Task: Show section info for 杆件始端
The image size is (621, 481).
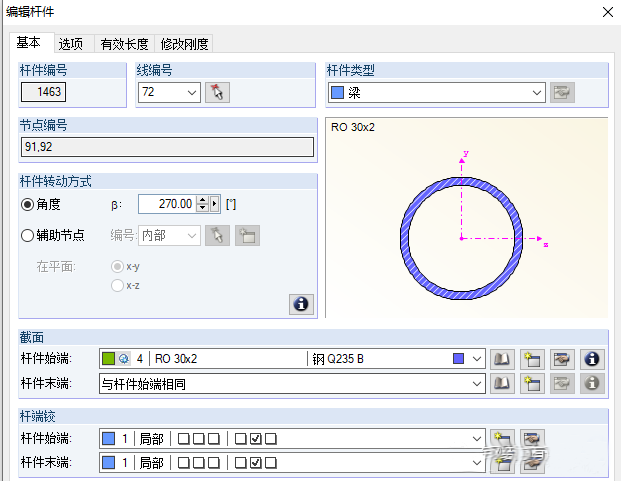Action: [x=592, y=359]
